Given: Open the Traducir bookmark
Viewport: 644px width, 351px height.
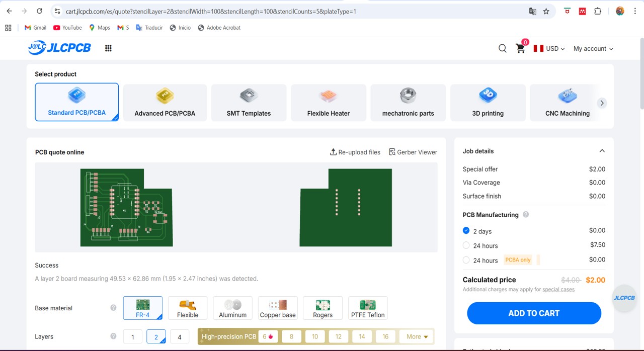Looking at the screenshot, I should [x=149, y=28].
